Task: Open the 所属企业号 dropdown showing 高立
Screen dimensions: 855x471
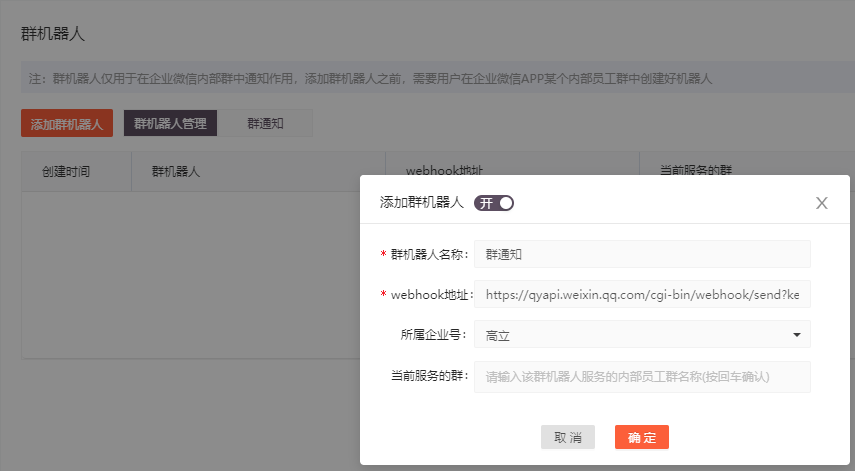Action: coord(642,335)
